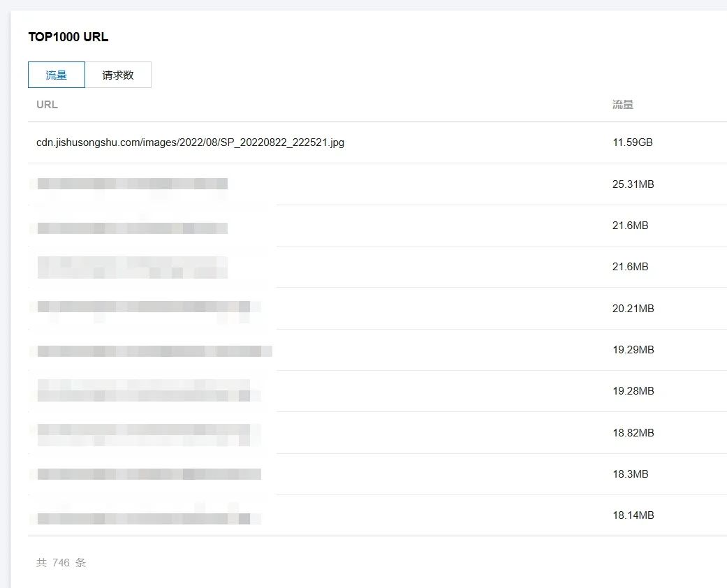Click the blurred URL beside 25.31MB
The image size is (727, 588).
pyautogui.click(x=132, y=184)
